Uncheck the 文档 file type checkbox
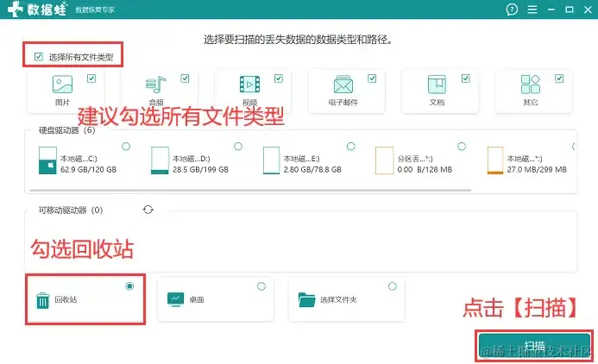 click(466, 78)
